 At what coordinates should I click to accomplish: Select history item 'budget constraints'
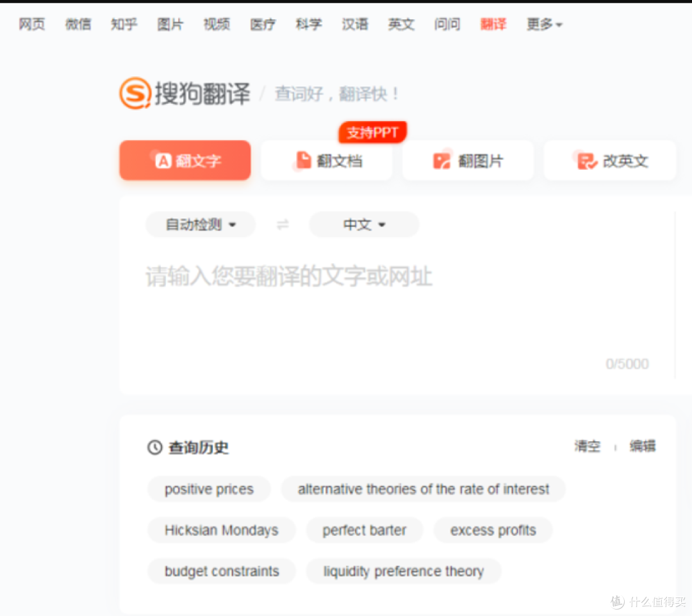[x=222, y=571]
